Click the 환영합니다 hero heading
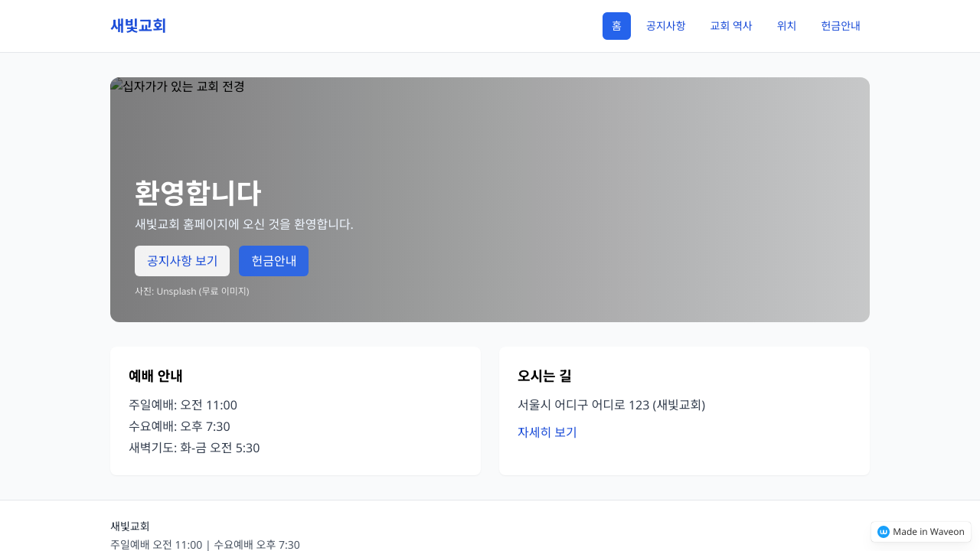The width and height of the screenshot is (980, 551). 198,193
